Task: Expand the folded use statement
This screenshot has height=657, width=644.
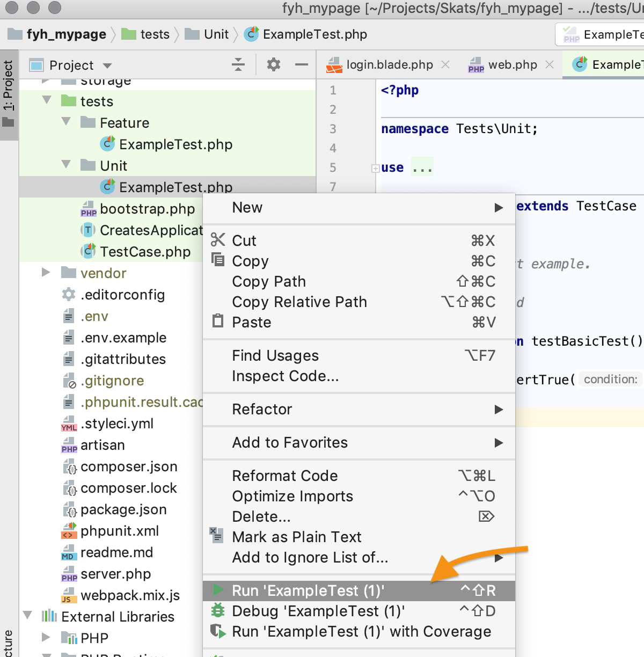Action: [x=376, y=169]
